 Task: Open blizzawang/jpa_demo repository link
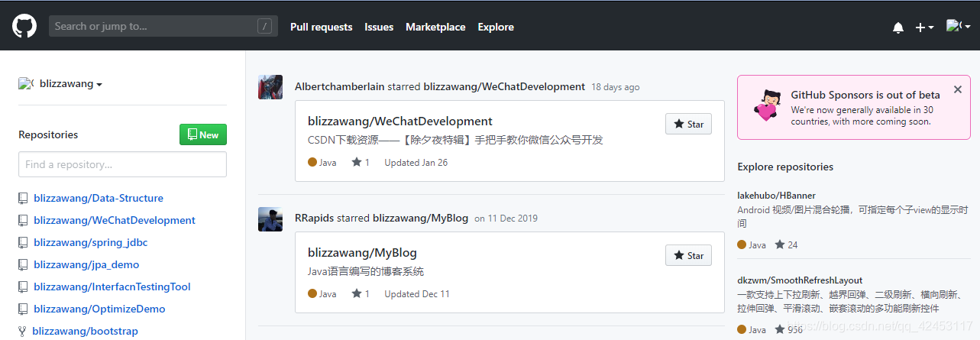point(86,264)
